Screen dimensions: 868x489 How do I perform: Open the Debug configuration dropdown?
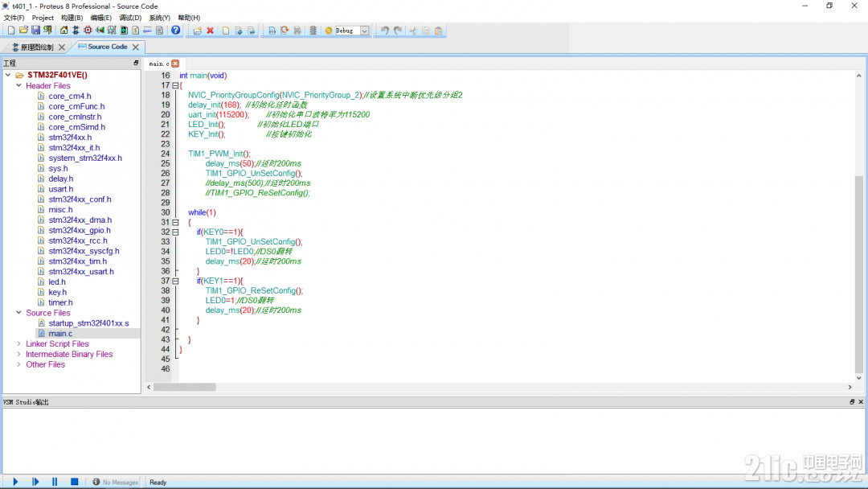coord(365,31)
